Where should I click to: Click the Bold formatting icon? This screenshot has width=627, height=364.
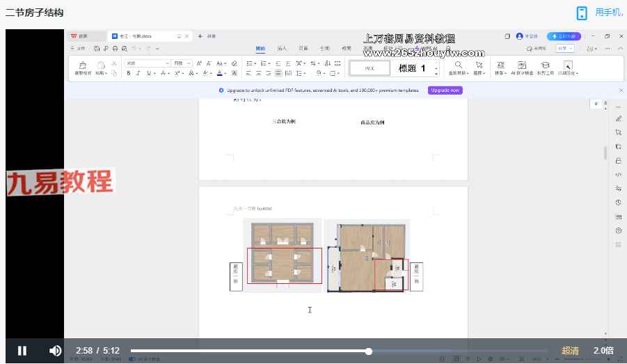[129, 73]
